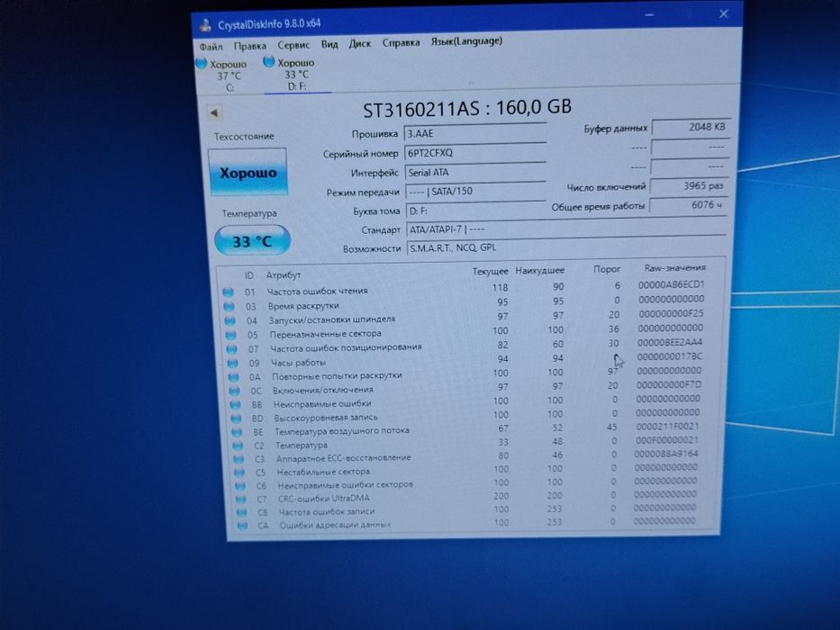Click the firmware field 3.AAE
This screenshot has height=630, width=840.
474,133
